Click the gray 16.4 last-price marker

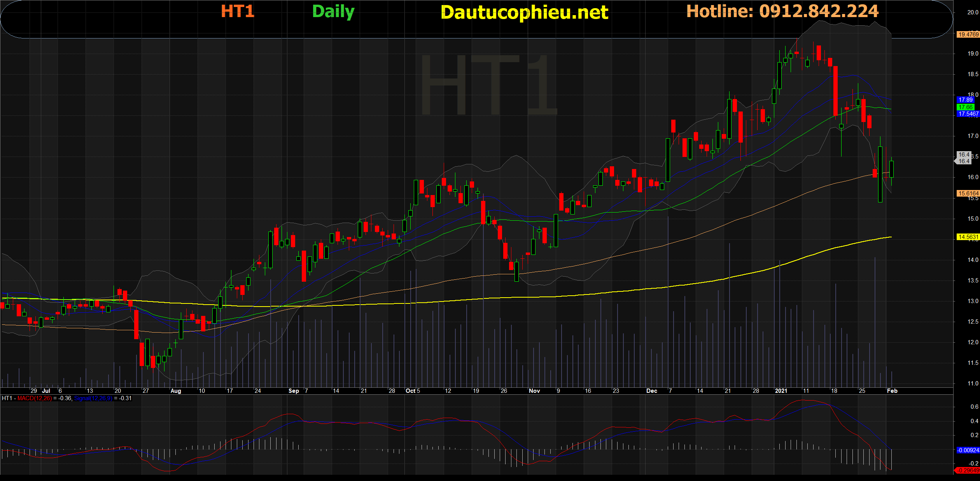point(964,158)
